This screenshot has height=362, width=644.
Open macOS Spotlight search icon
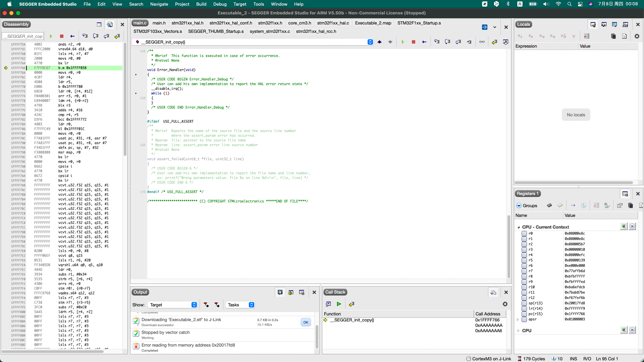tap(569, 4)
